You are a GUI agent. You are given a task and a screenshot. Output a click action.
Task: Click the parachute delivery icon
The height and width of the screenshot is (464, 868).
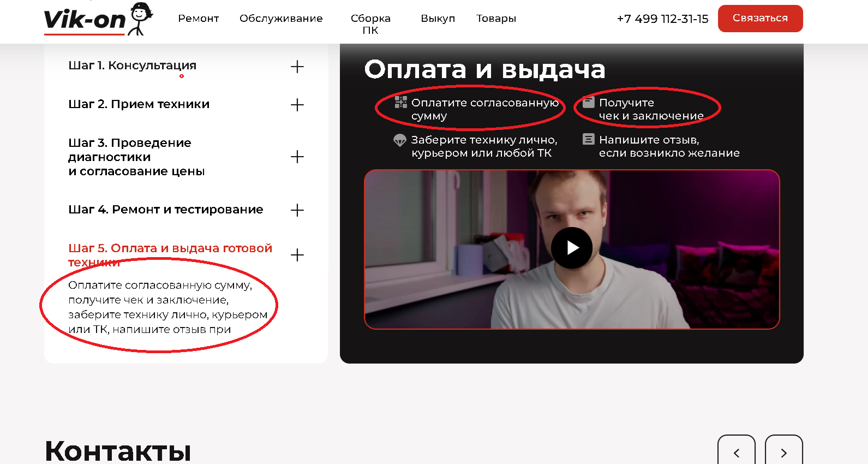[x=400, y=140]
